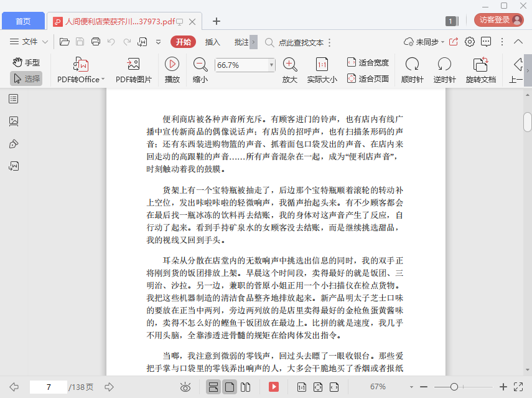Screen dimensions: 532x398
Task: Toggle eye protection mode icon
Action: (185, 387)
